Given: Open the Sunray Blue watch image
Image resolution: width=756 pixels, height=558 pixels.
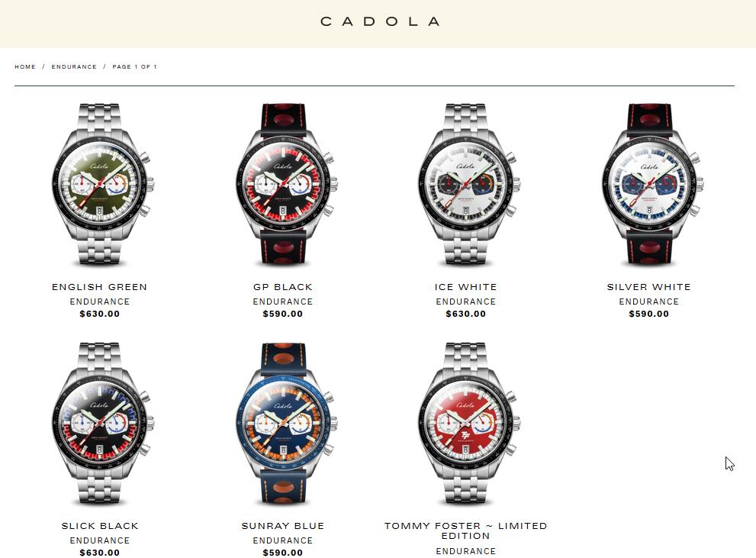Looking at the screenshot, I should point(285,424).
